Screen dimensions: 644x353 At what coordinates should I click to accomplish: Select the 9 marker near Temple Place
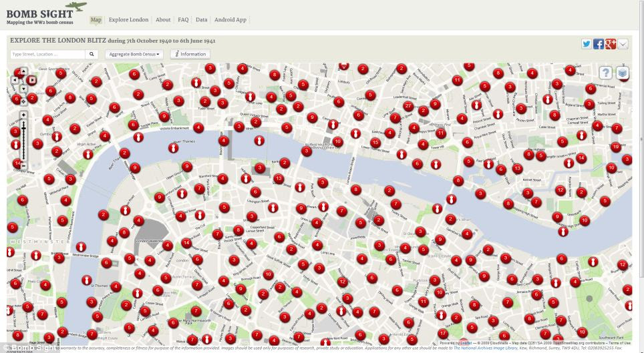click(x=164, y=117)
